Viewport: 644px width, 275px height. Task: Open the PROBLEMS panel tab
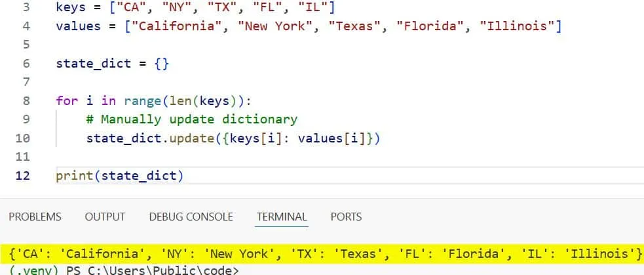pos(35,217)
